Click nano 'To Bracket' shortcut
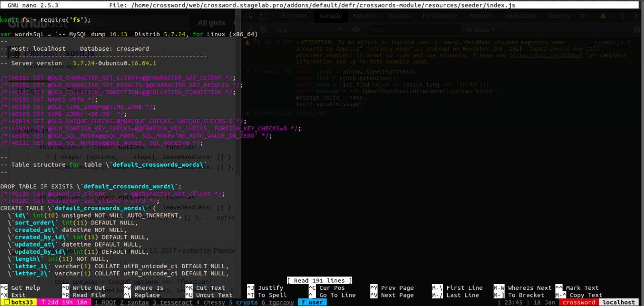Viewport: 644px width, 306px height. [x=519, y=295]
